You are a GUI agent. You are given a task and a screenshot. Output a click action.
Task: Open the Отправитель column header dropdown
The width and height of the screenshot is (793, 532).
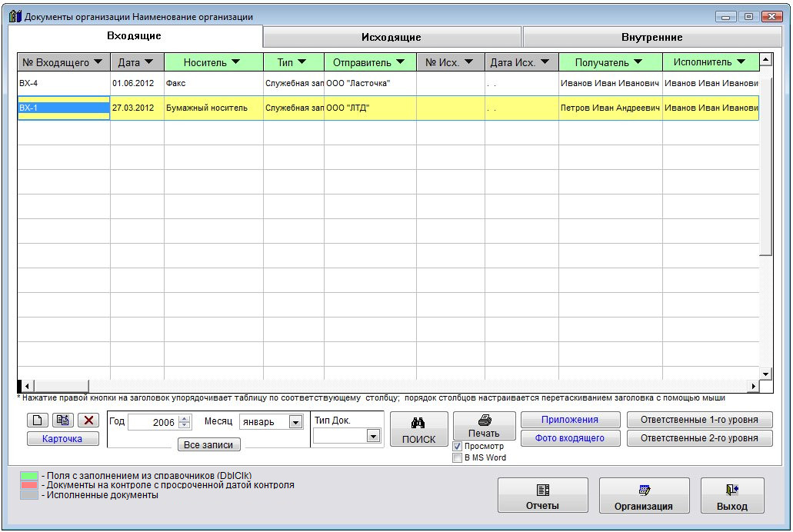coord(400,62)
